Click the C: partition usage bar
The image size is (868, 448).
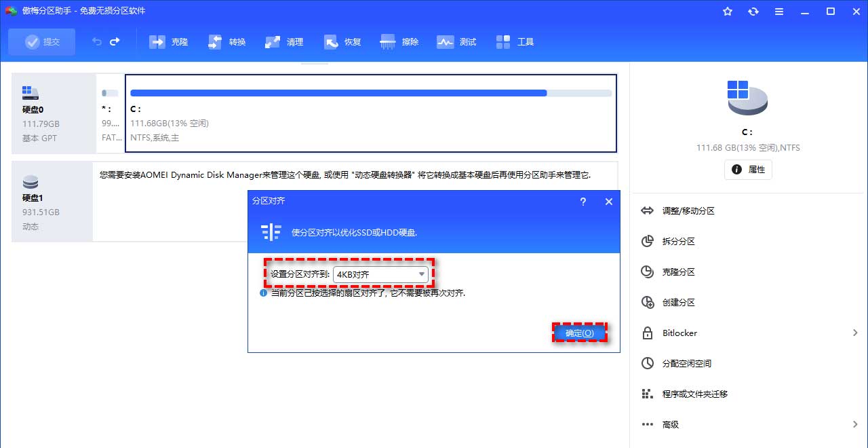coord(371,93)
